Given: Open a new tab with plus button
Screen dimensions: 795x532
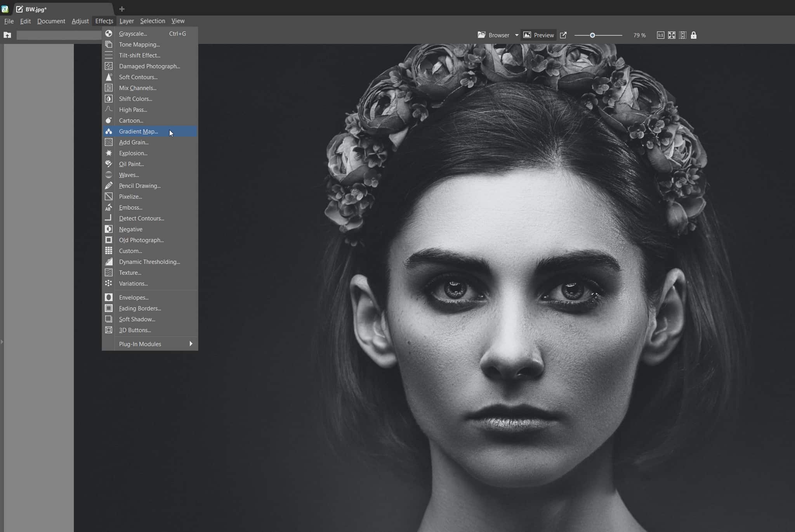Looking at the screenshot, I should pyautogui.click(x=122, y=9).
